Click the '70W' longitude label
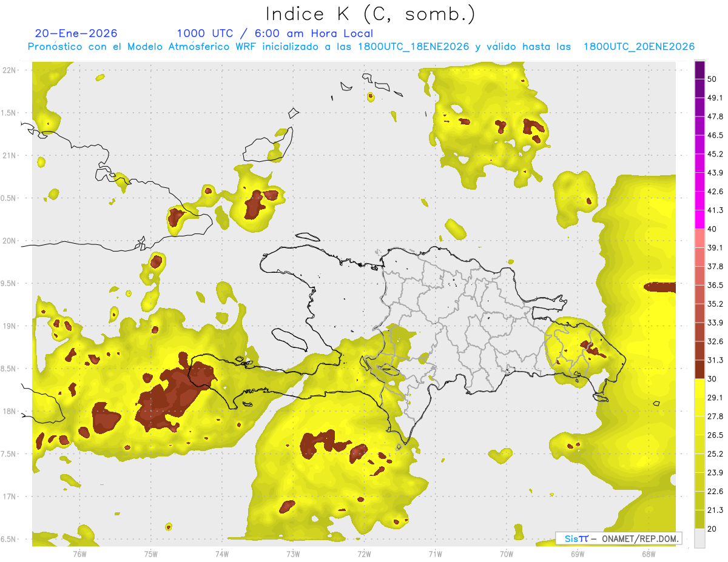The height and width of the screenshot is (562, 728). coord(506,554)
